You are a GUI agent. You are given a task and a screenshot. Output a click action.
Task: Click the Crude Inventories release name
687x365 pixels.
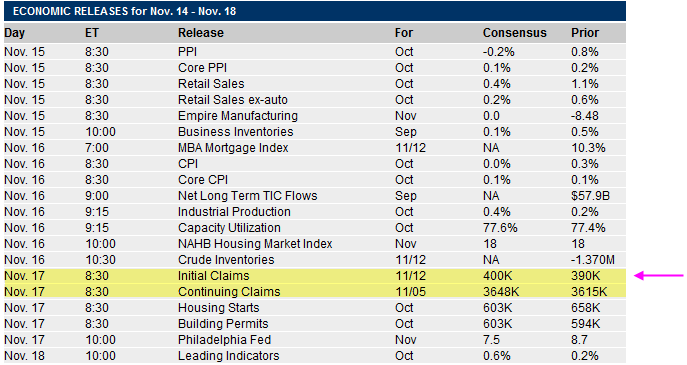[x=226, y=260]
